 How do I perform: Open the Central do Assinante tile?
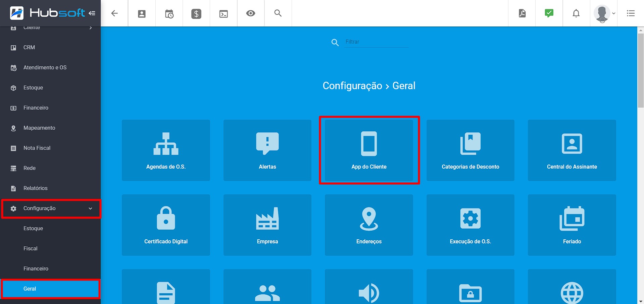click(x=572, y=150)
